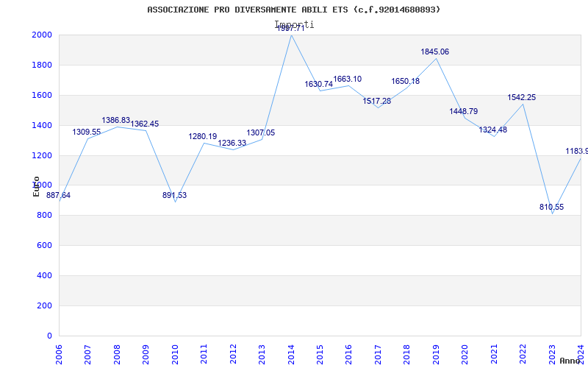Image resolution: width=588 pixels, height=368 pixels.
Task: Click the 2011 year axis label
Action: pos(204,355)
